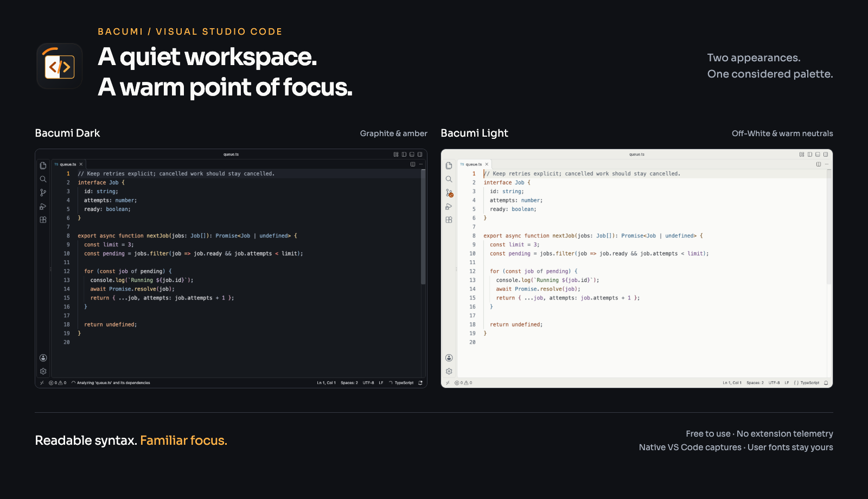The width and height of the screenshot is (868, 499).
Task: Click remote indicator in Bacumi Dark status bar
Action: pos(42,383)
